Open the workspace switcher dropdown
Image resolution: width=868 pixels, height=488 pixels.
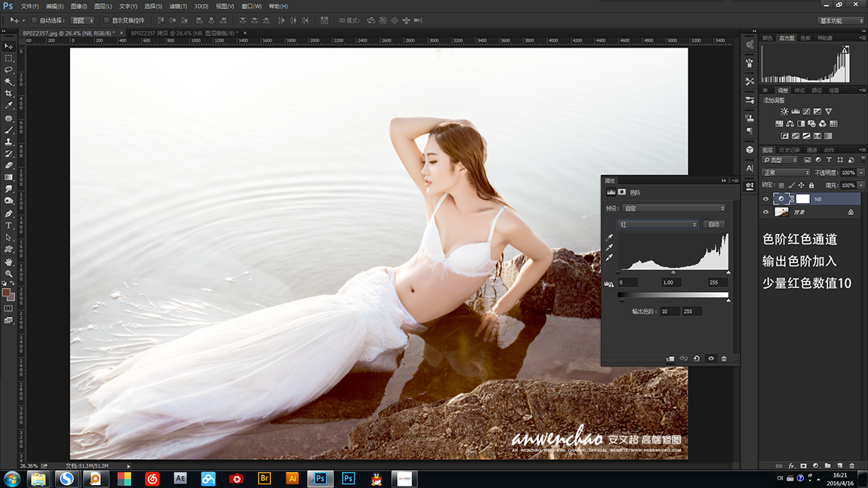(x=840, y=20)
